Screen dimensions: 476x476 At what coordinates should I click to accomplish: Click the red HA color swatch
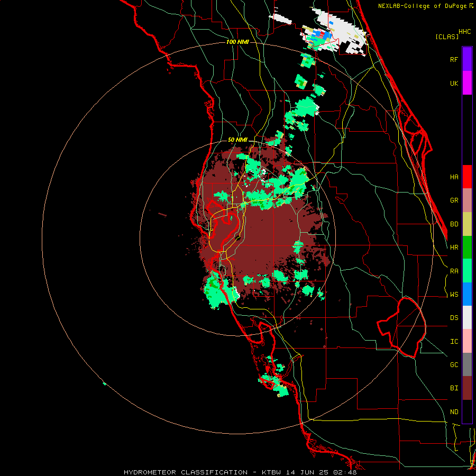[x=467, y=177]
